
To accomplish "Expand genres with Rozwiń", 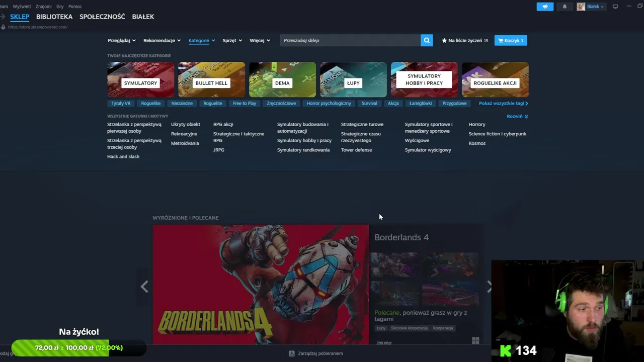I will (517, 116).
